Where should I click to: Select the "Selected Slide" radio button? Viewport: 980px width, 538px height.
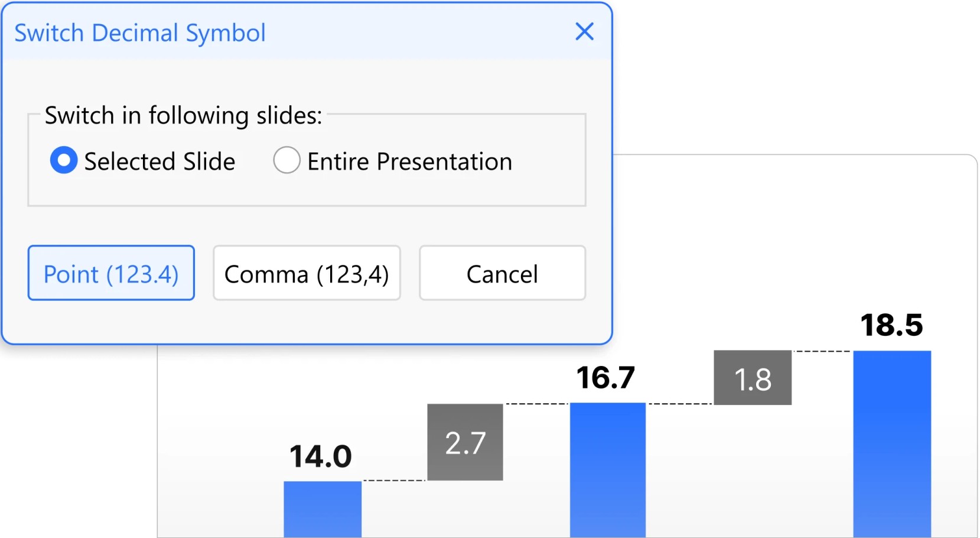coord(64,161)
